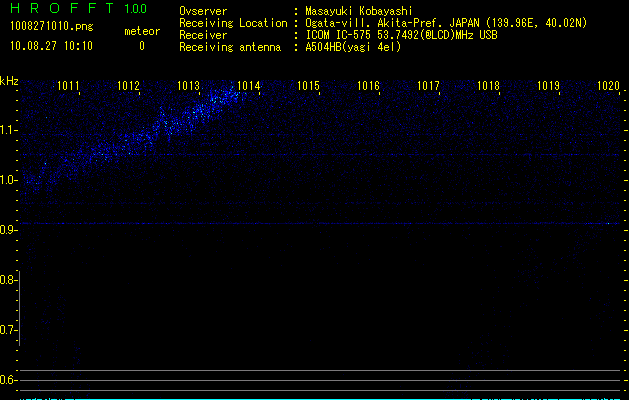This screenshot has height=400, width=629.
Task: Click the A504HB(yagi 4el) antenna text
Action: pos(353,47)
